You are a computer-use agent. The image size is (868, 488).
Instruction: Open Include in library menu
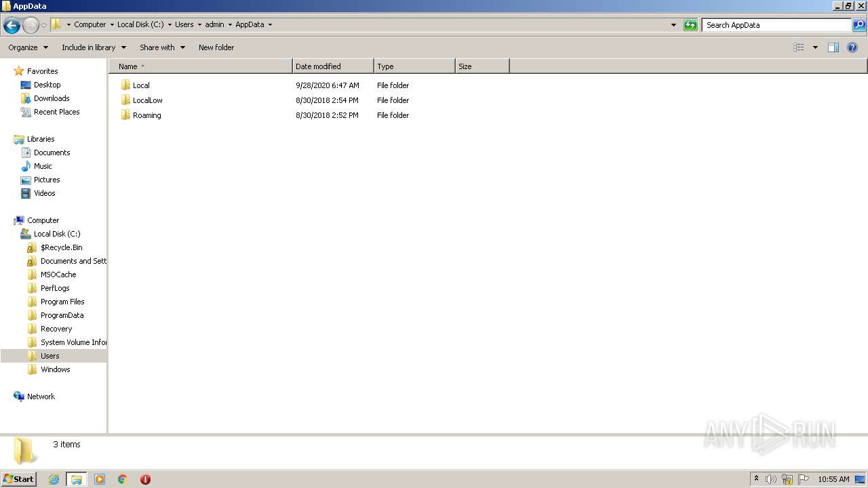tap(94, 47)
